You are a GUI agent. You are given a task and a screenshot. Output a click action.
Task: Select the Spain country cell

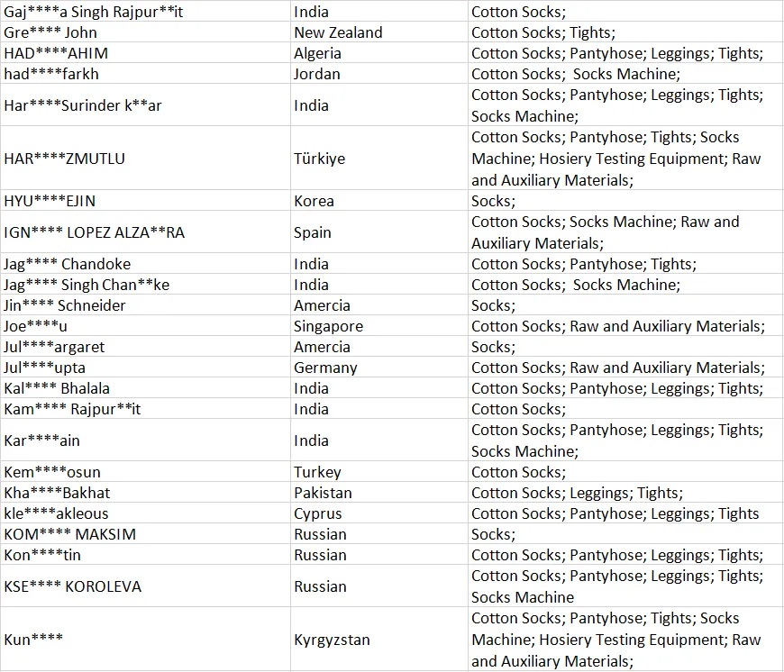point(379,232)
